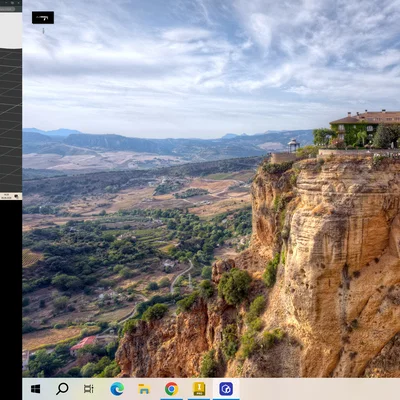The width and height of the screenshot is (400, 400).
Task: Minimize the partially visible dark window
Action: 6,2
